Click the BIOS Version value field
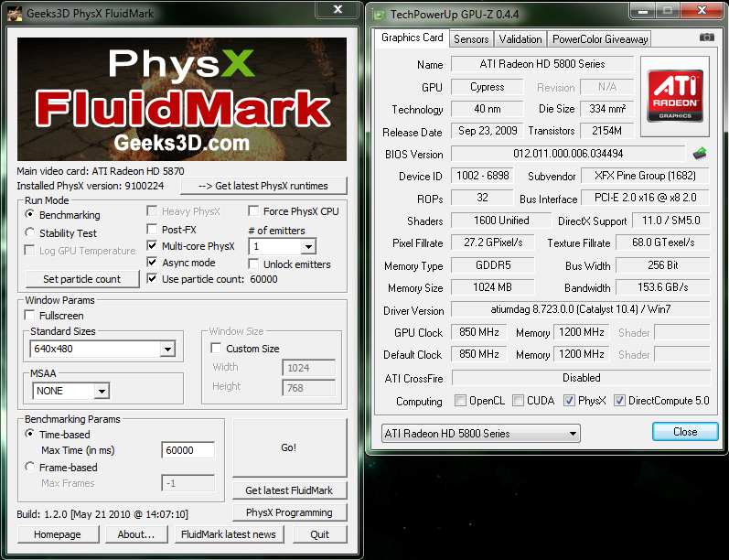 pyautogui.click(x=568, y=154)
